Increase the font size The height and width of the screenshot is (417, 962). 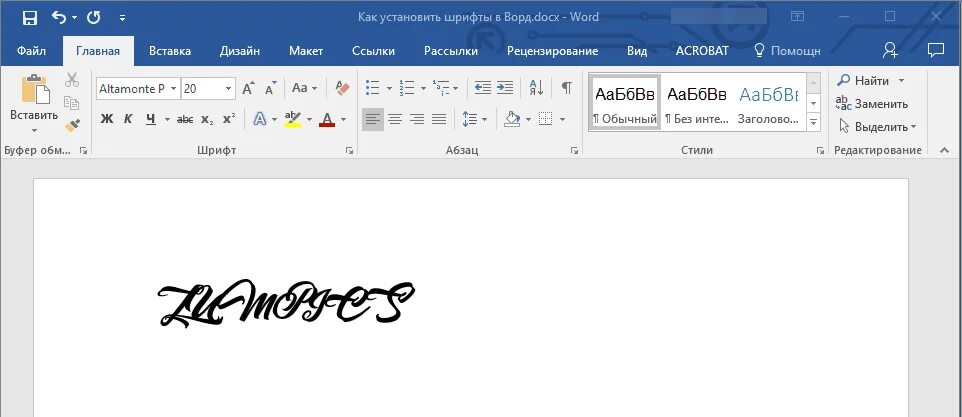click(248, 88)
